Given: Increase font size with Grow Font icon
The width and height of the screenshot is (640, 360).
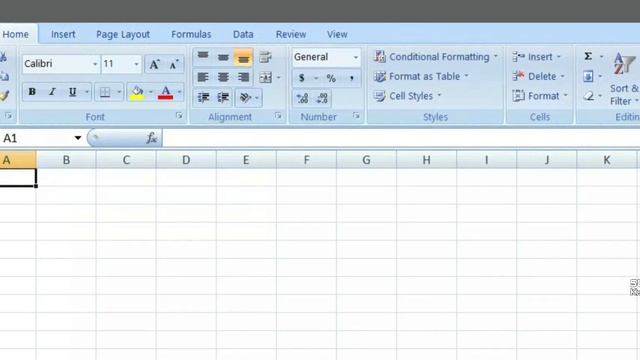Looking at the screenshot, I should (x=154, y=64).
